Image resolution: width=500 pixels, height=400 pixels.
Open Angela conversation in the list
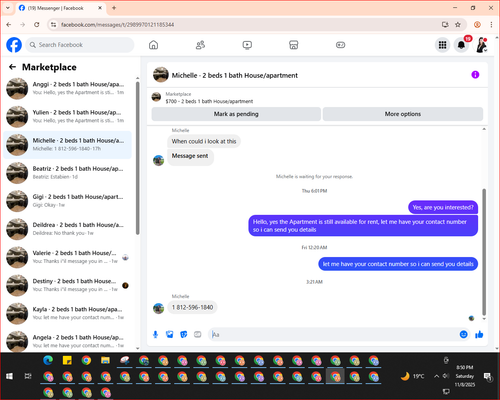(68, 341)
